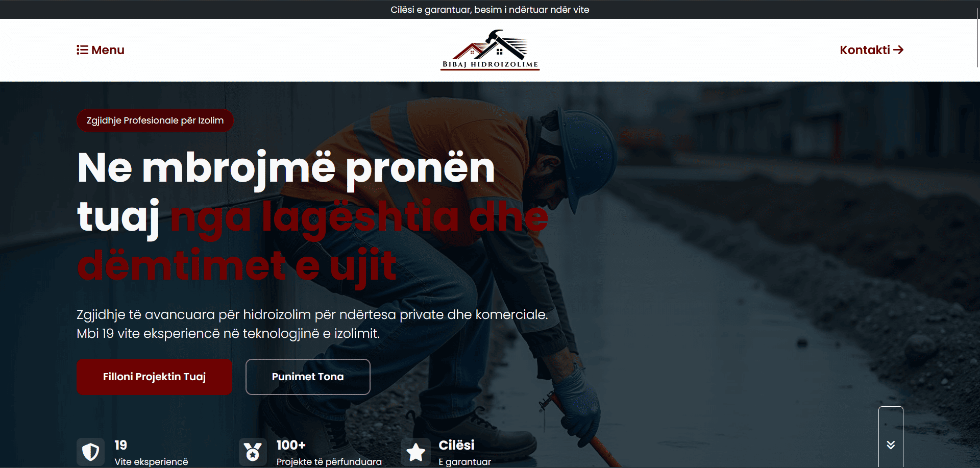This screenshot has width=980, height=468.
Task: Click the 19 Vite eksperiencë stat
Action: [x=133, y=453]
